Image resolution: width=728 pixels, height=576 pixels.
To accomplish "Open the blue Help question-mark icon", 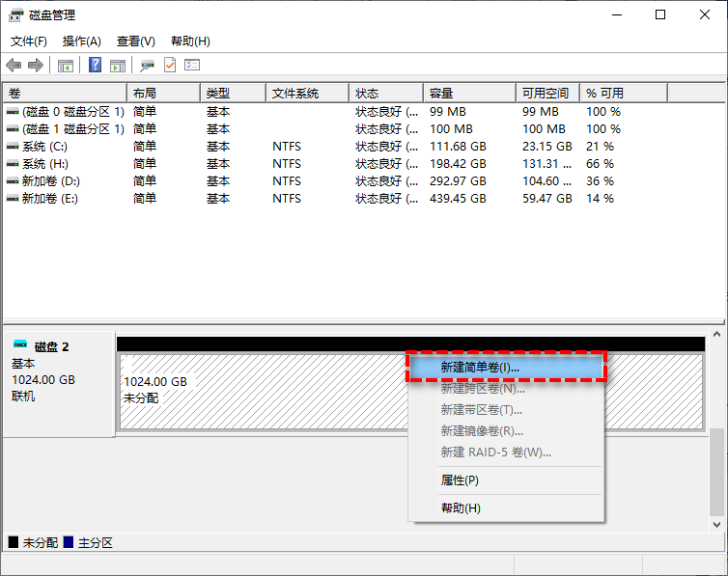I will [x=96, y=65].
